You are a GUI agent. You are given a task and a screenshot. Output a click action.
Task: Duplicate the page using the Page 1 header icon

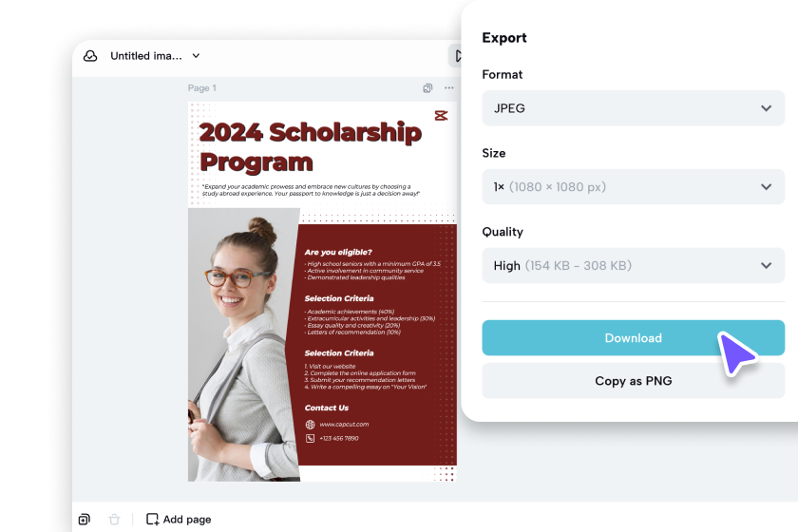click(x=428, y=88)
